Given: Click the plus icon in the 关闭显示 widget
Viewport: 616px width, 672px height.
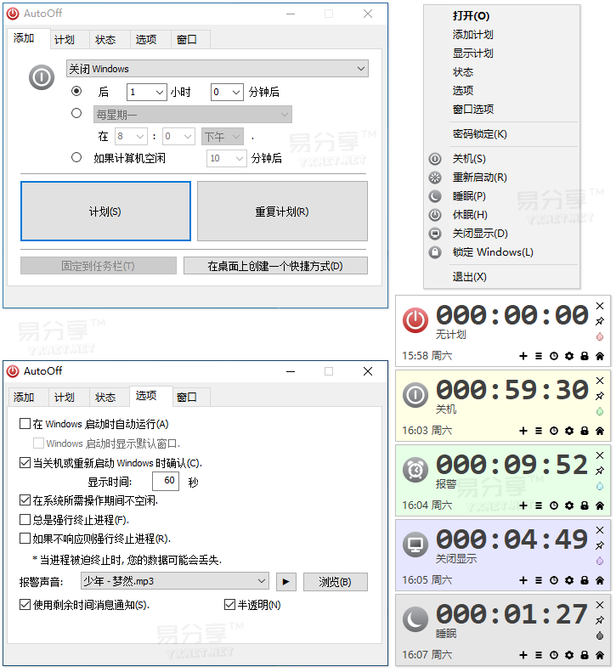Looking at the screenshot, I should point(523,580).
